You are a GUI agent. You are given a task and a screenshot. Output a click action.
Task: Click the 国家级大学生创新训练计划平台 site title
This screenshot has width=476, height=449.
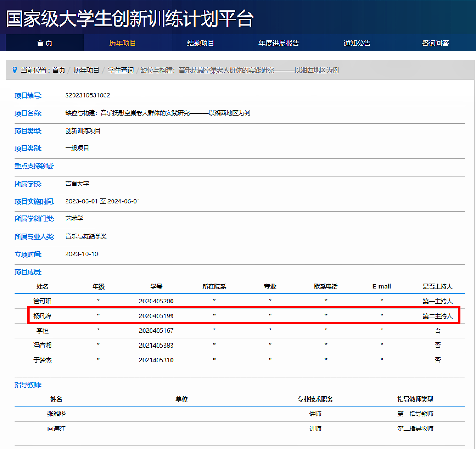[130, 19]
